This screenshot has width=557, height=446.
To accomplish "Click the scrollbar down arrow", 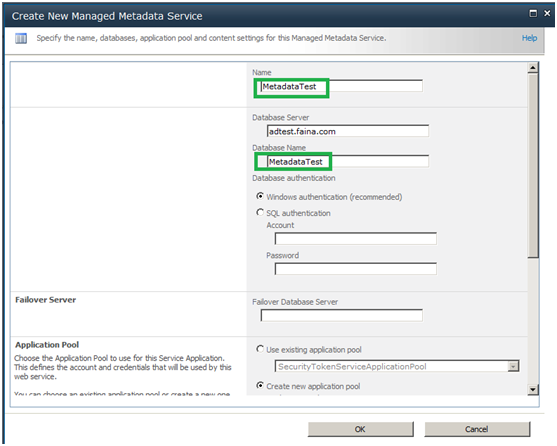I will 532,390.
